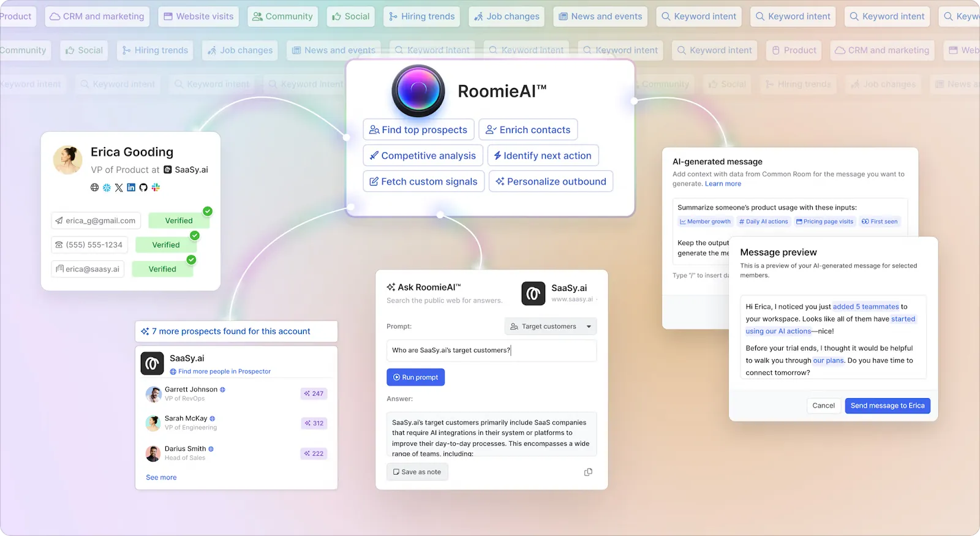Click First seen input chip

(880, 222)
